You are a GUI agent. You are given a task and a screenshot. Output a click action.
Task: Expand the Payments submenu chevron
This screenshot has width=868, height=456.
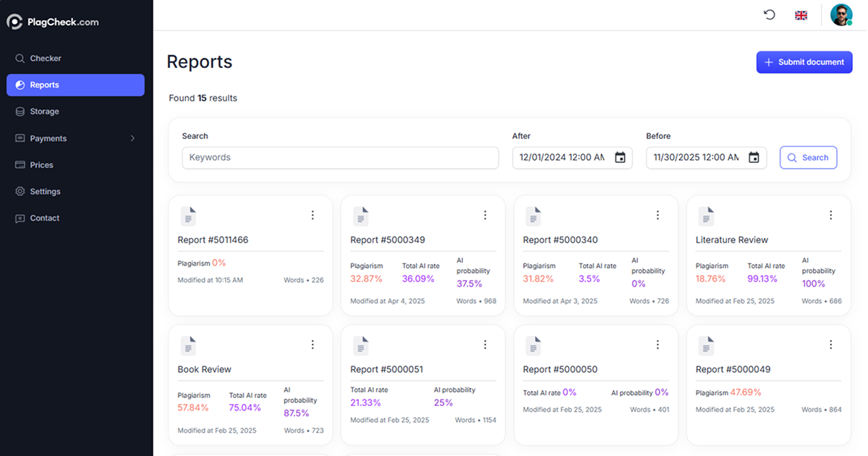tap(132, 138)
